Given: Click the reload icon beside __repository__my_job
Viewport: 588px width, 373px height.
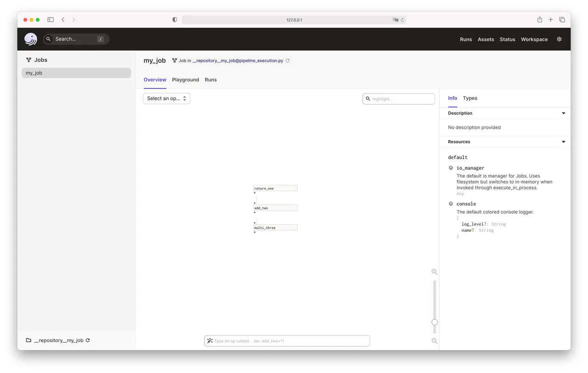Looking at the screenshot, I should 88,340.
